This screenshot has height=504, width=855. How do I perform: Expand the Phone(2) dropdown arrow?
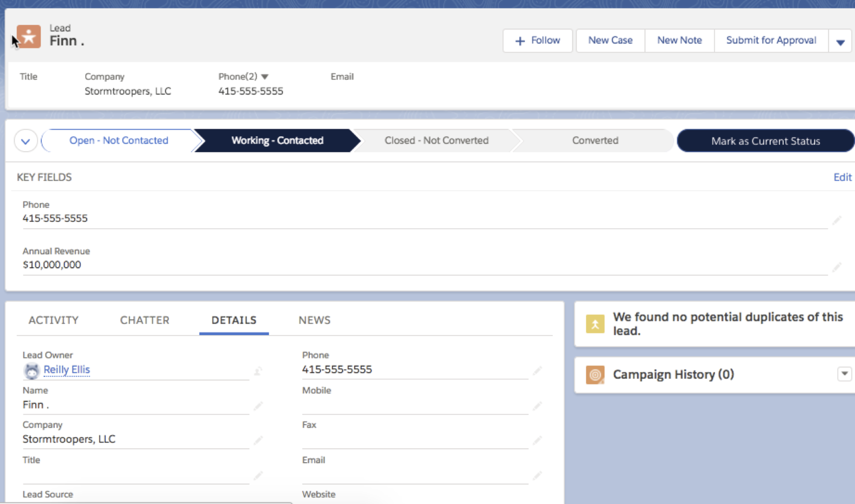coord(265,77)
